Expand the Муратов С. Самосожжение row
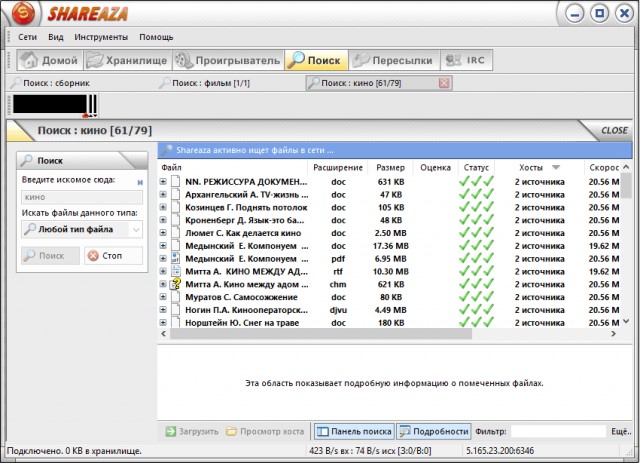Image resolution: width=640 pixels, height=463 pixels. pyautogui.click(x=163, y=297)
